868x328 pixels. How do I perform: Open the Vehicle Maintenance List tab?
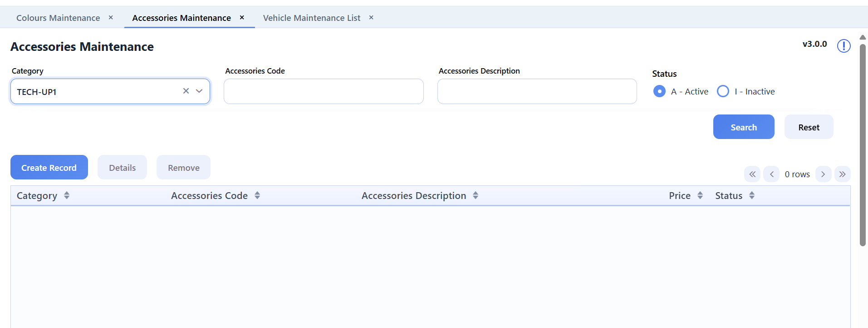click(312, 18)
